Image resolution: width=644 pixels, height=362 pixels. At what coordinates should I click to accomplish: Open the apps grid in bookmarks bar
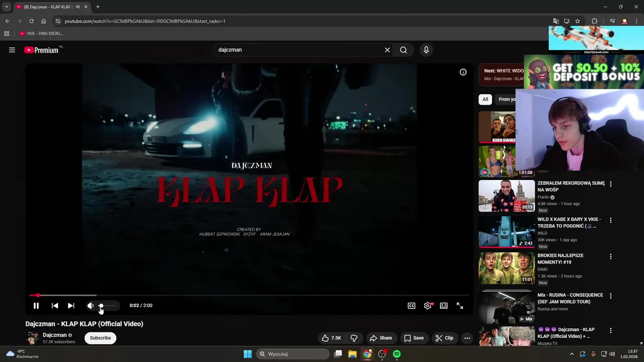tap(7, 33)
